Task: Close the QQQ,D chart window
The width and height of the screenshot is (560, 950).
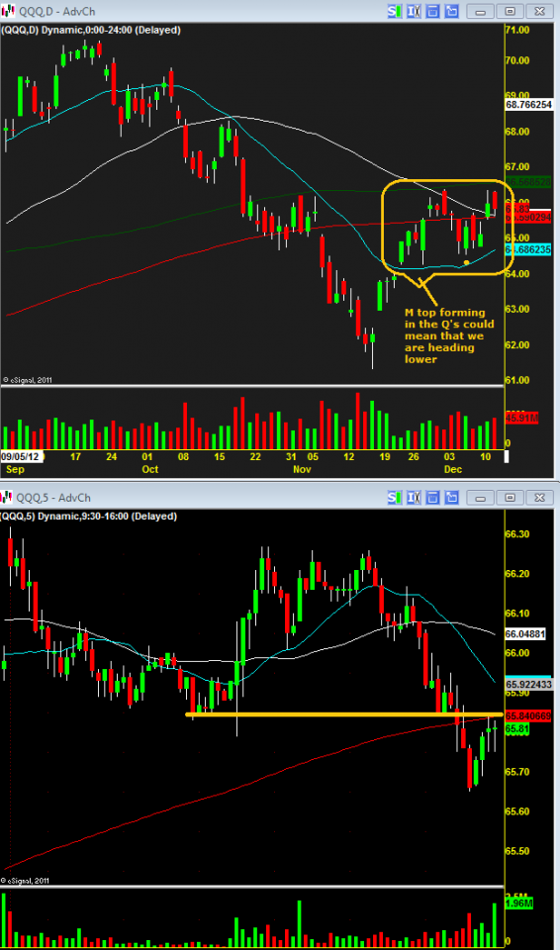Action: coord(537,10)
